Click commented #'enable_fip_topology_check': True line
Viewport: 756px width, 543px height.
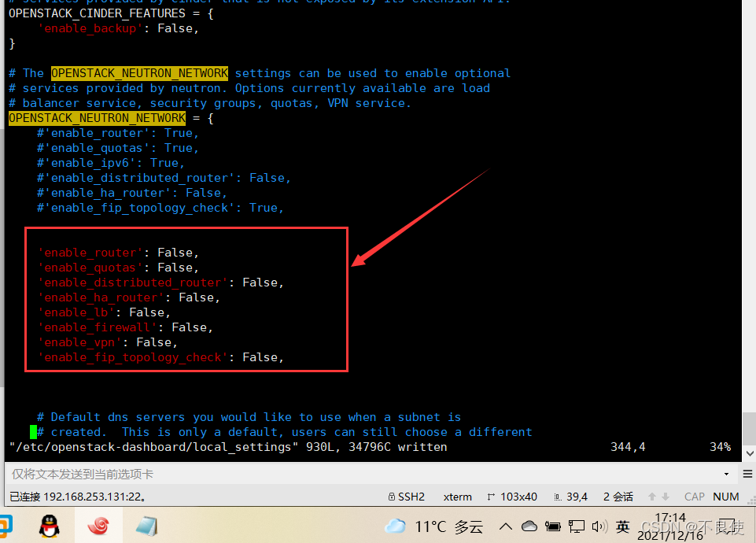point(160,208)
